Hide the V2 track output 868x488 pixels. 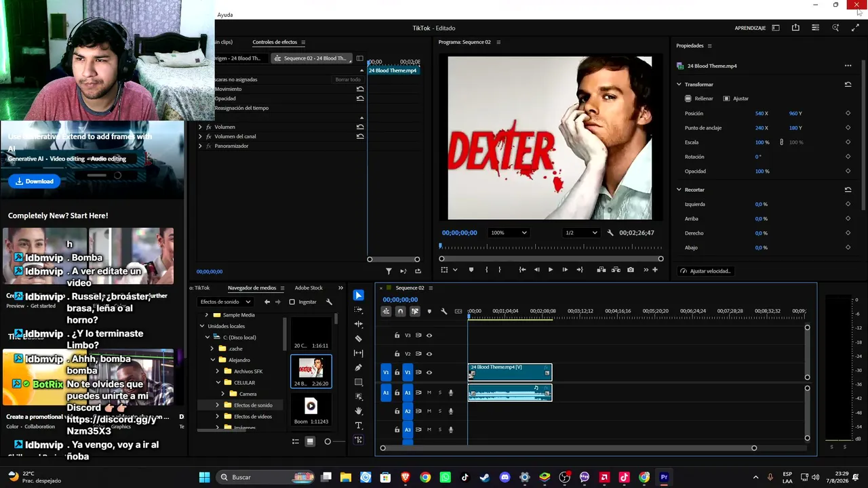point(429,353)
